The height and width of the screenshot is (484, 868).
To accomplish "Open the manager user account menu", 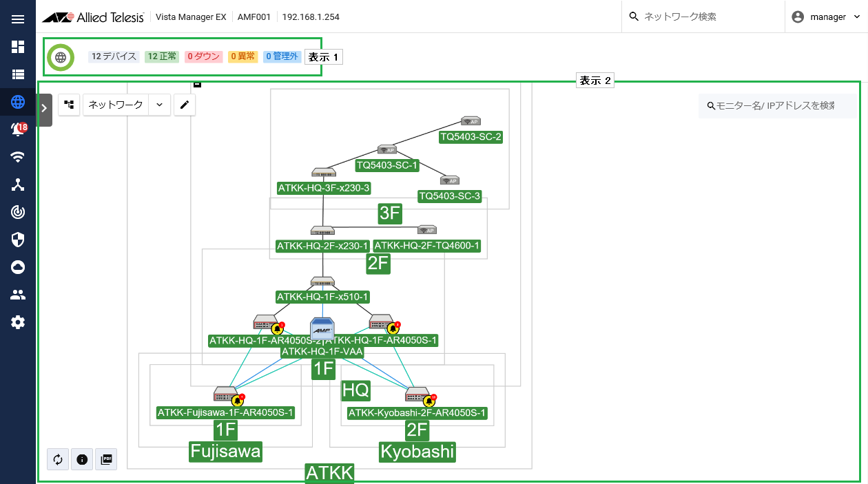I will (826, 17).
